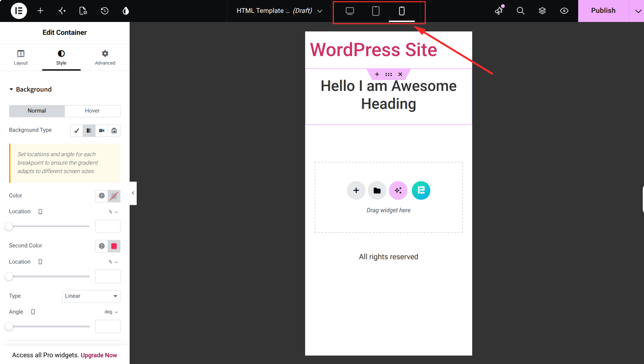This screenshot has width=644, height=364.
Task: Collapse the Background section
Action: (x=30, y=89)
